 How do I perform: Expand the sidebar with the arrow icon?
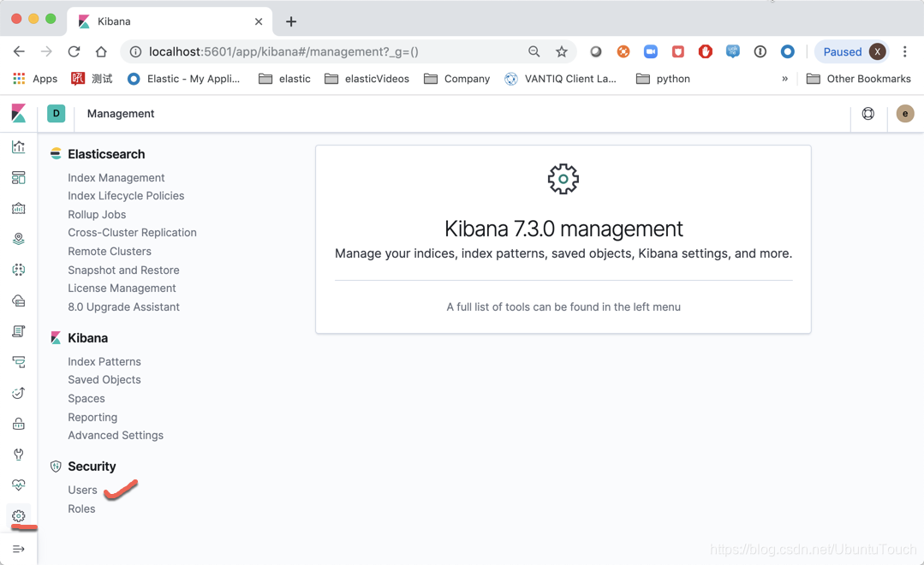pos(18,549)
